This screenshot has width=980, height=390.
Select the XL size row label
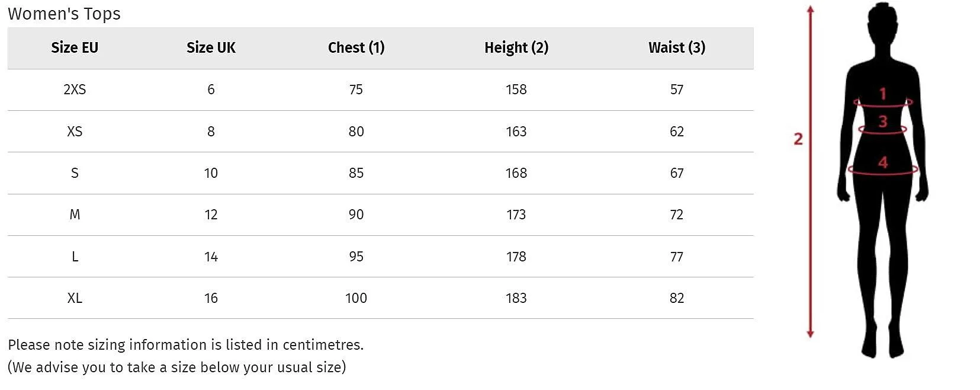(75, 298)
